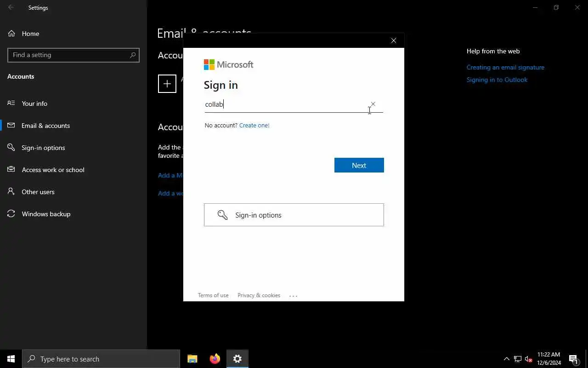This screenshot has width=588, height=368.
Task: Open the Privacy & cookies link
Action: click(x=259, y=295)
